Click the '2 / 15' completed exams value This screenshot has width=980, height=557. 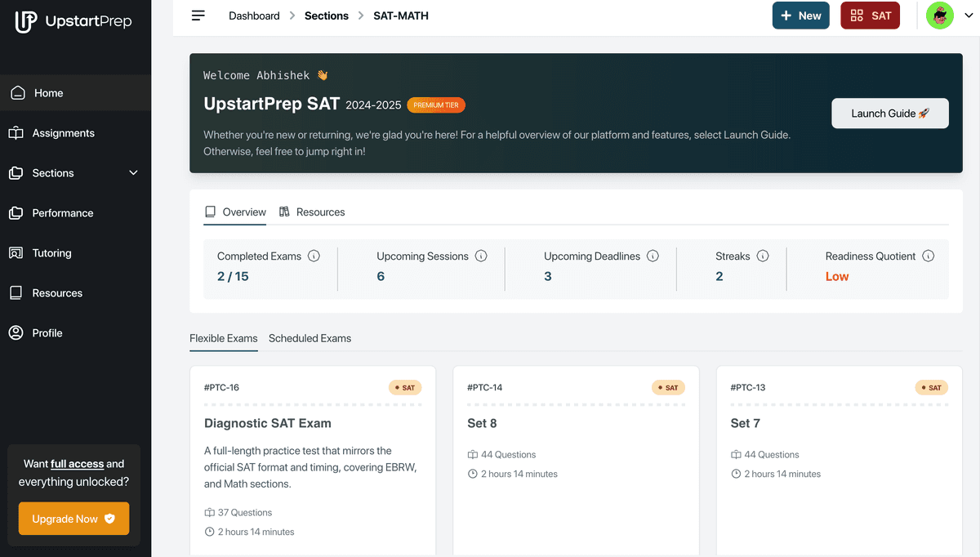pos(233,277)
